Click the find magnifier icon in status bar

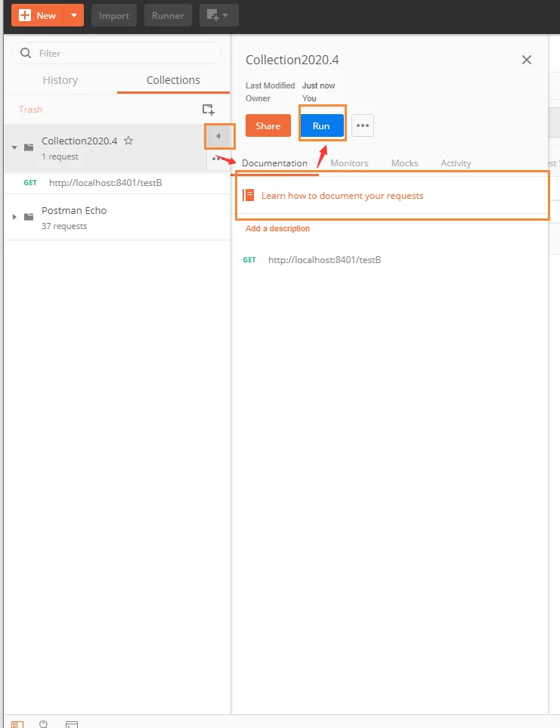pyautogui.click(x=44, y=723)
